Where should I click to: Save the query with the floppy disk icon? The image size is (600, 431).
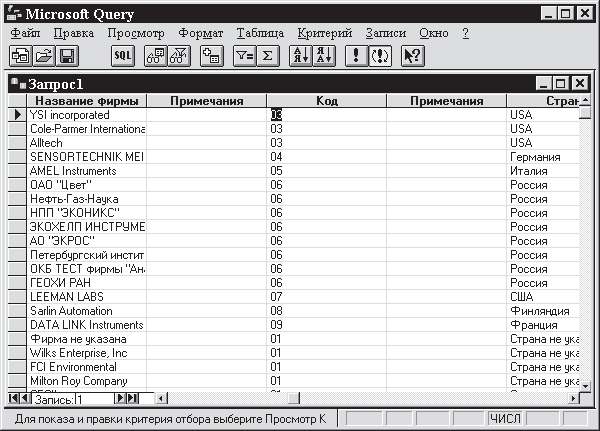pyautogui.click(x=68, y=57)
